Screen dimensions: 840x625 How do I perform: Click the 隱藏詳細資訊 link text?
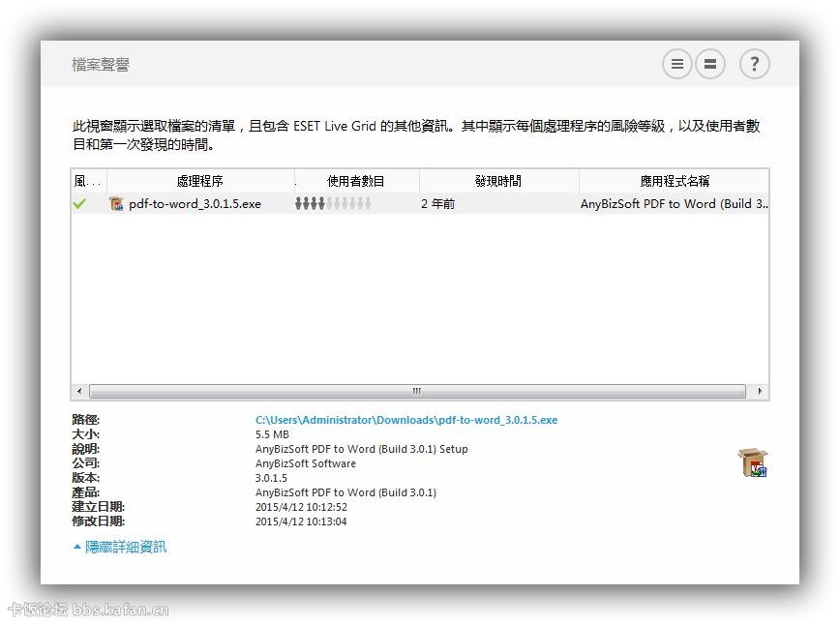coord(126,547)
